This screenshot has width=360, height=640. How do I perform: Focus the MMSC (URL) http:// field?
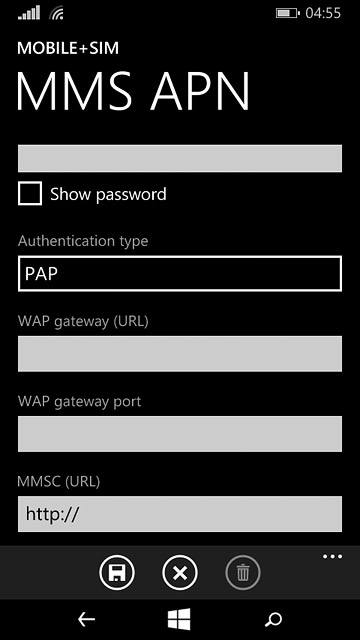tap(180, 514)
